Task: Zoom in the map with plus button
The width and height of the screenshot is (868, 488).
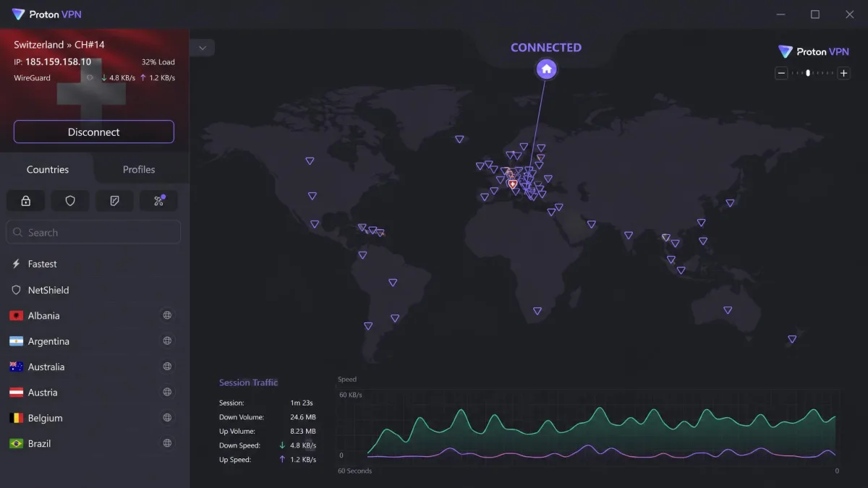Action: pos(843,73)
